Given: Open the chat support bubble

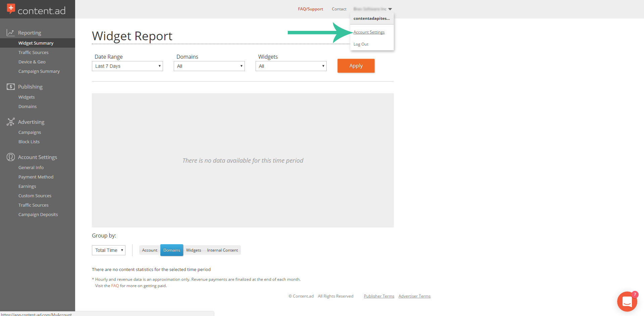Looking at the screenshot, I should click(x=627, y=302).
